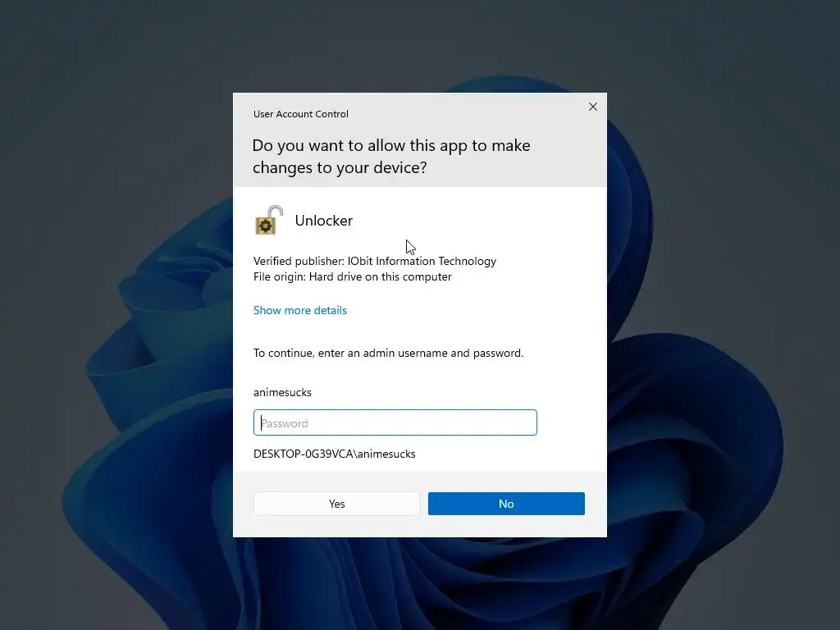Open the Show more details link

tap(300, 310)
